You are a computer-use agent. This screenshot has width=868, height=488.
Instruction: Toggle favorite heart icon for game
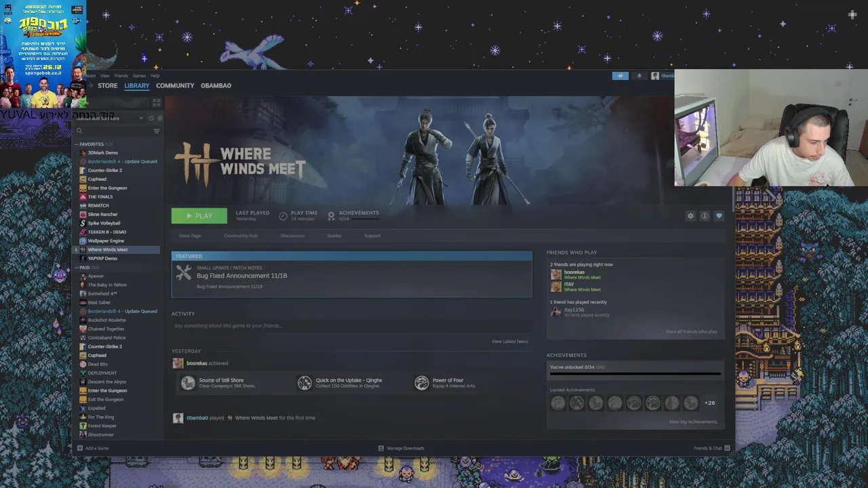pyautogui.click(x=719, y=216)
